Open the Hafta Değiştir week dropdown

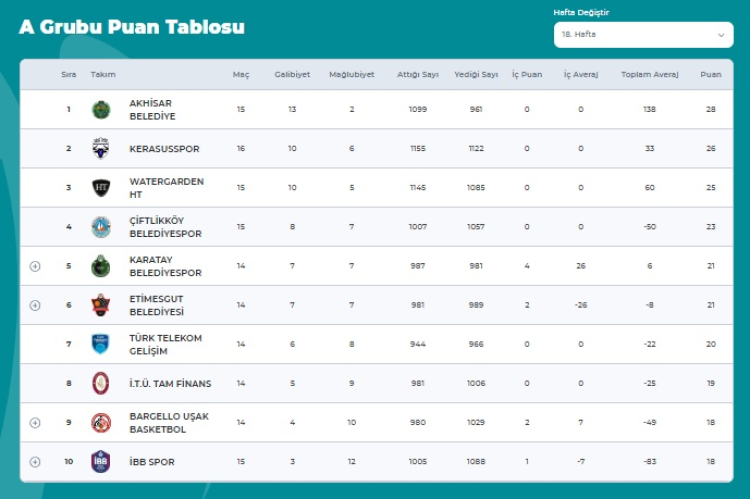(x=643, y=35)
